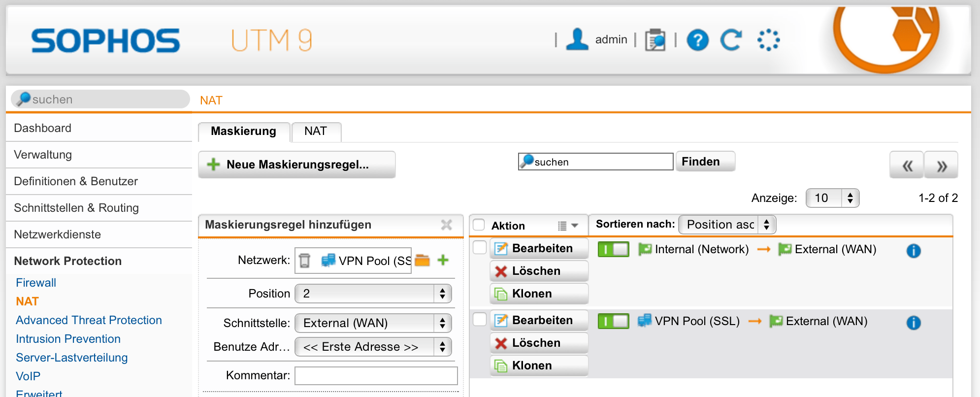This screenshot has width=980, height=397.
Task: Delete Internal (Network) rule with Löschen
Action: [x=539, y=271]
